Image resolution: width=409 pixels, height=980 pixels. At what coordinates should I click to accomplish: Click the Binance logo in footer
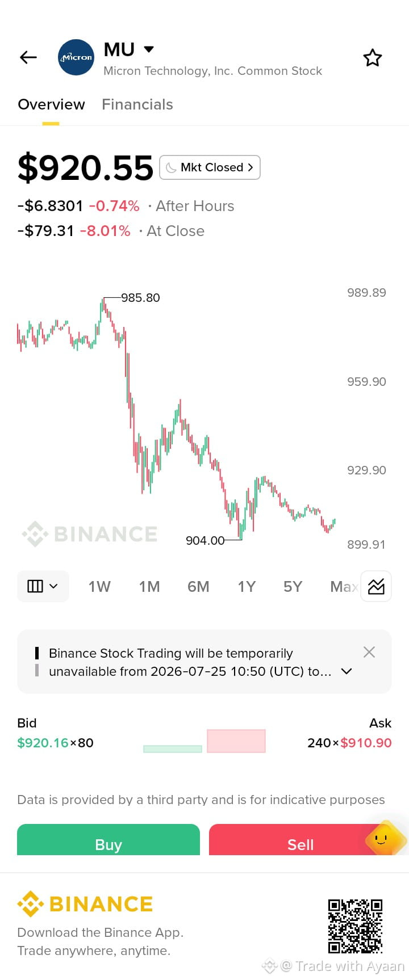tap(85, 904)
